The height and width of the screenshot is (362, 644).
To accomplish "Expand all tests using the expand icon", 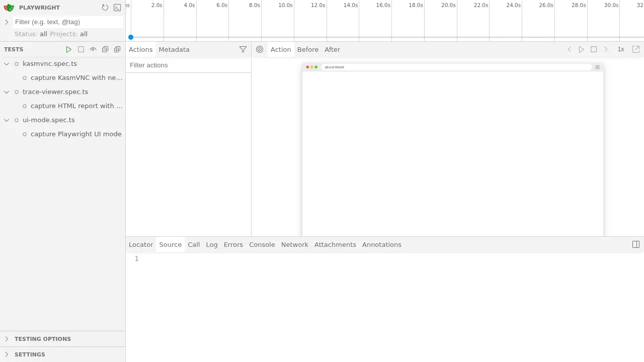I will coord(117,49).
